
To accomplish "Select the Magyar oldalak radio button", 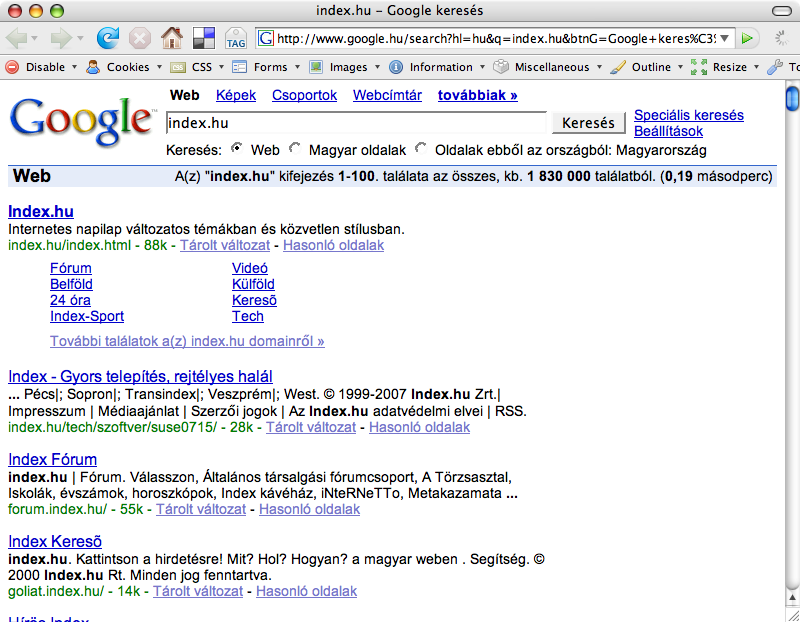I will point(295,149).
